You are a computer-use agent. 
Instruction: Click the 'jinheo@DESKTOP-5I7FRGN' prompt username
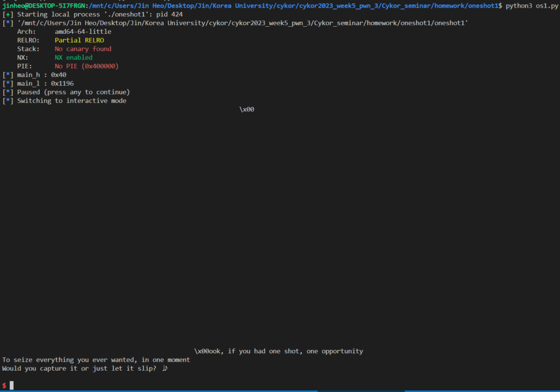(44, 5)
